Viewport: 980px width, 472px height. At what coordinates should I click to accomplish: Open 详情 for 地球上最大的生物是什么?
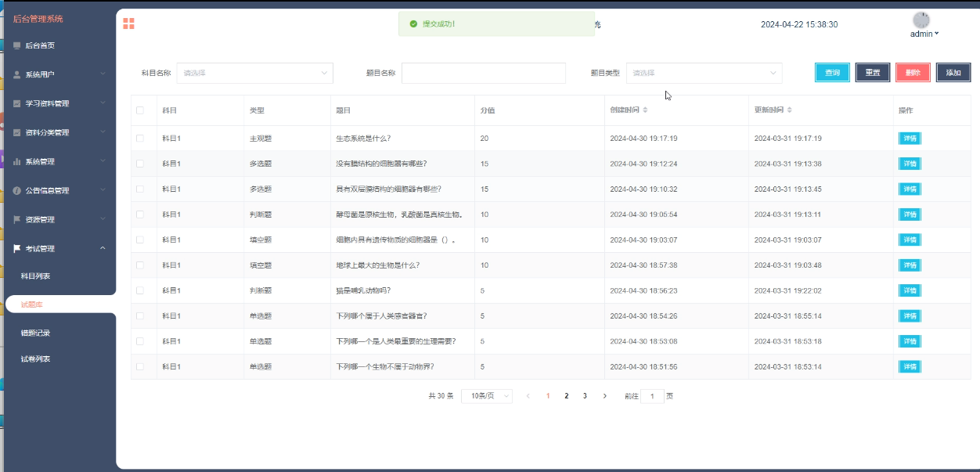[910, 265]
